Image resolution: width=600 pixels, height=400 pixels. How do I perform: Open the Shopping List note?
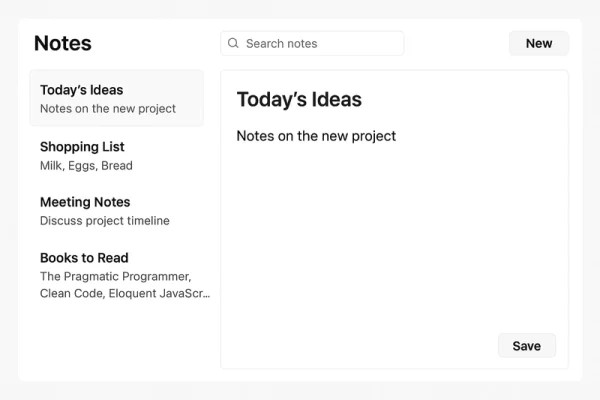[x=116, y=155]
